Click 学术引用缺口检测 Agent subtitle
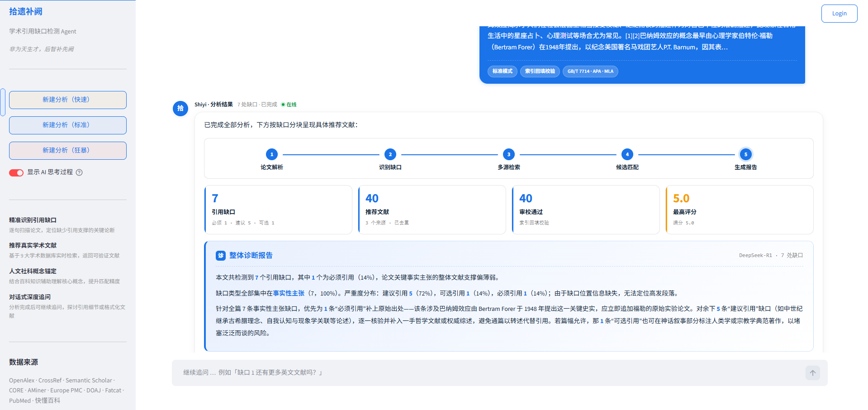Image resolution: width=868 pixels, height=410 pixels. [43, 32]
